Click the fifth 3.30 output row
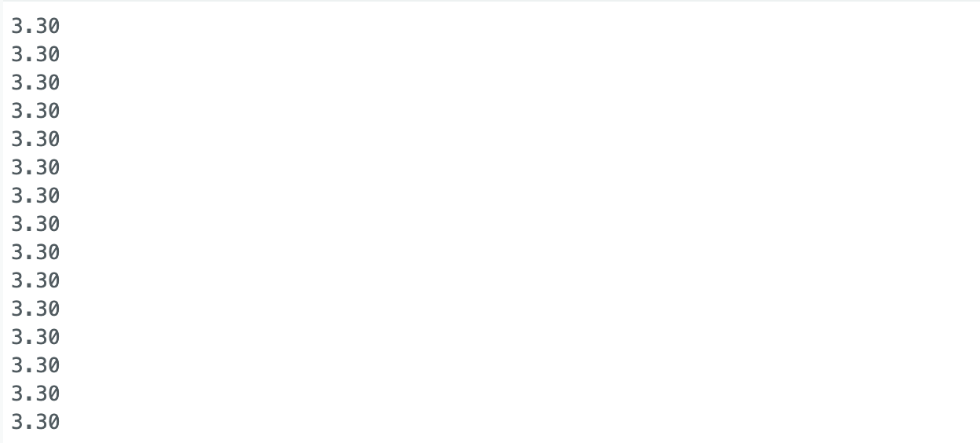This screenshot has height=443, width=980. (x=35, y=139)
